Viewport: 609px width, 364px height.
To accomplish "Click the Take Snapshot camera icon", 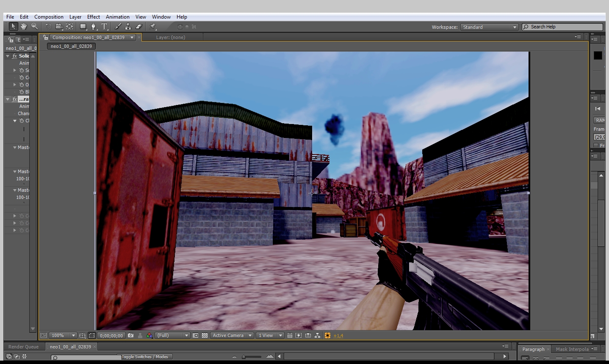I will (x=131, y=335).
